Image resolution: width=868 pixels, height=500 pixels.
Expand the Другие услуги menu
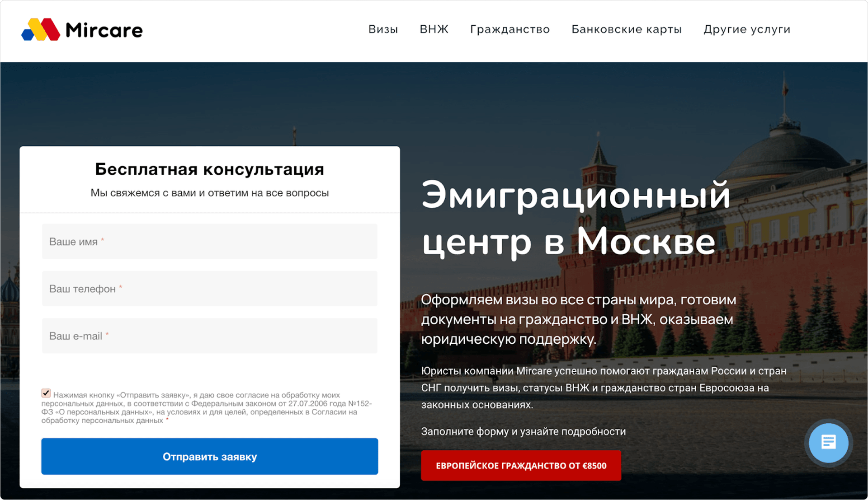pos(747,29)
